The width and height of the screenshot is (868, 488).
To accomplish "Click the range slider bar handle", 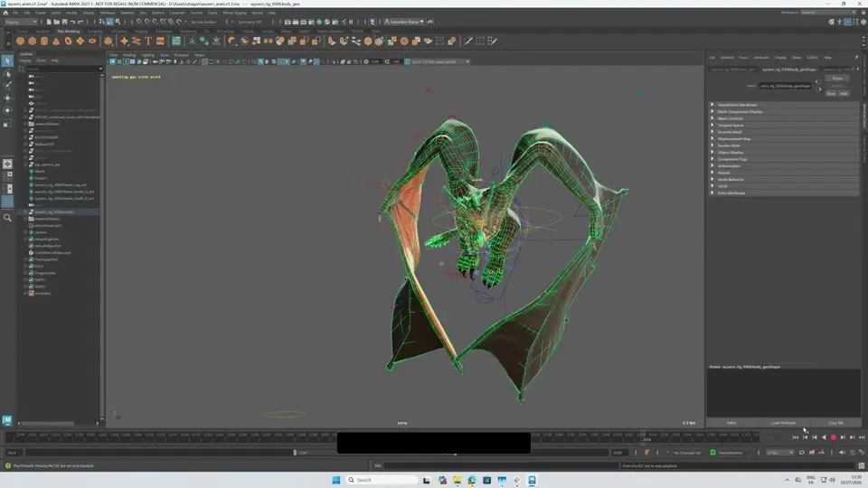I will pos(295,453).
